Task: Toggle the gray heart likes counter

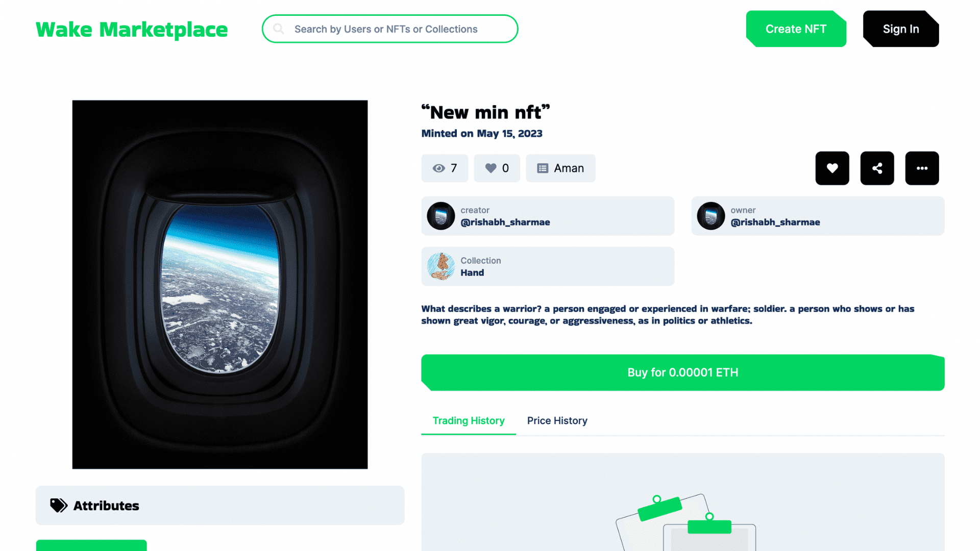Action: pyautogui.click(x=497, y=168)
